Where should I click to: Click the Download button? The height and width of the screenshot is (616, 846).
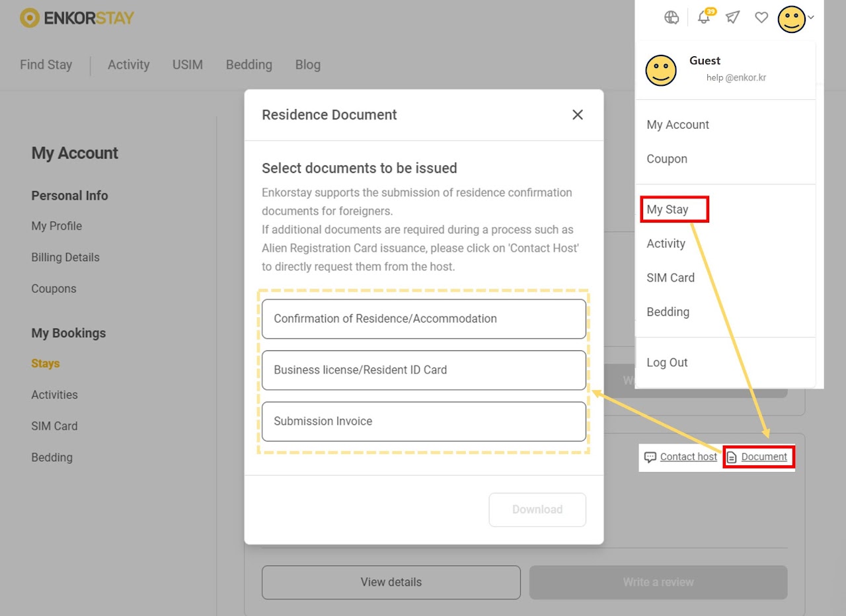537,510
